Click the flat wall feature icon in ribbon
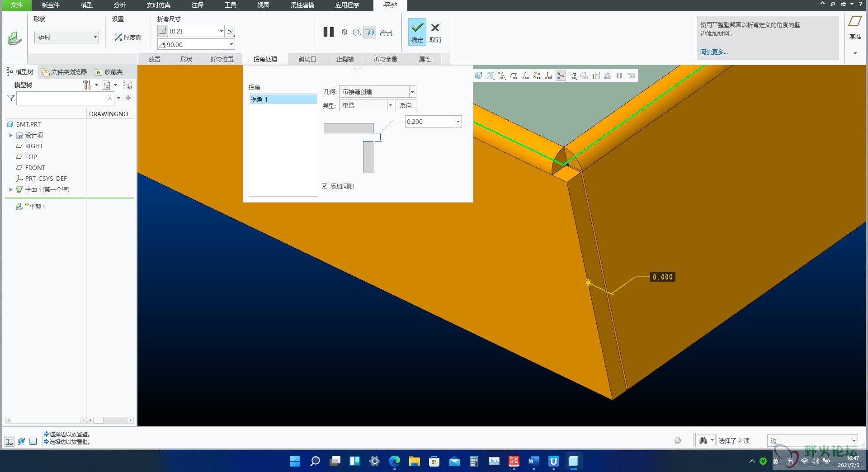Screen dimensions: 868x472 [14, 38]
